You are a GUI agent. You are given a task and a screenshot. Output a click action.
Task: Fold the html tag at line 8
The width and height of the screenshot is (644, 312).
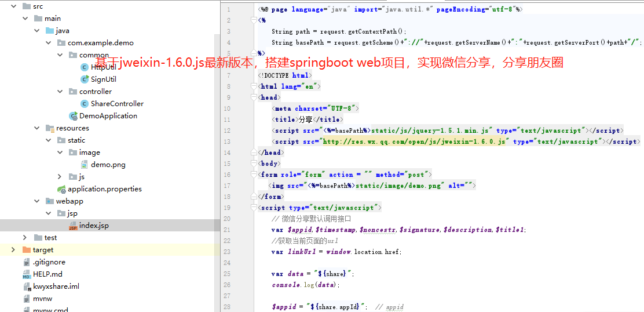tap(254, 86)
